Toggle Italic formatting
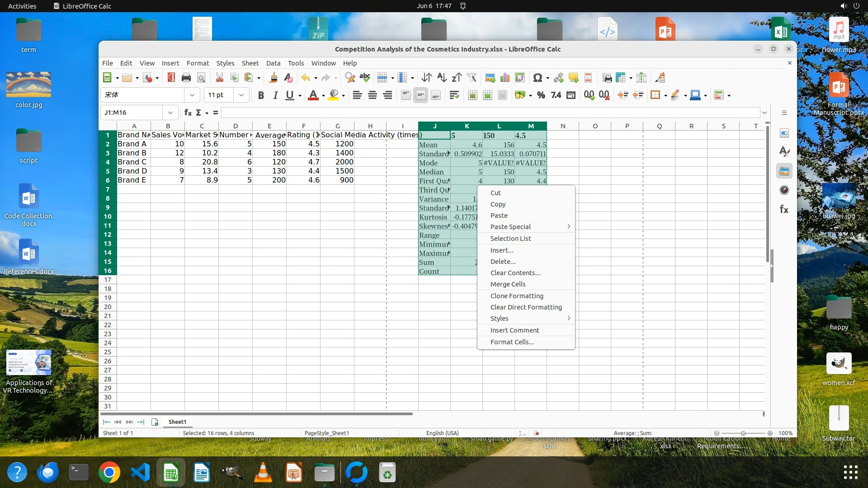This screenshot has height=488, width=868. [x=275, y=95]
